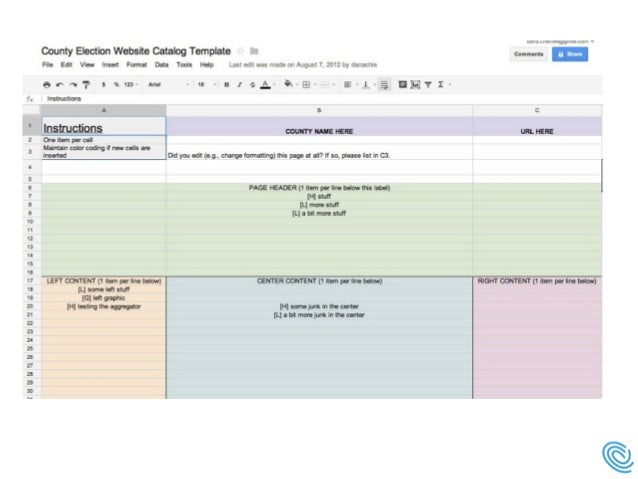This screenshot has height=479, width=638.
Task: Select column A header
Action: tap(103, 110)
